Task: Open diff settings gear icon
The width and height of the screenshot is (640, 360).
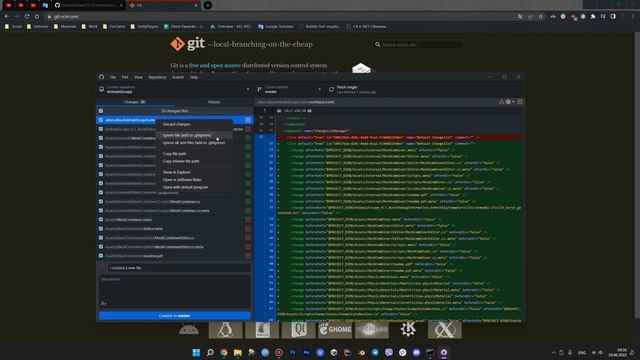Action: [x=509, y=102]
